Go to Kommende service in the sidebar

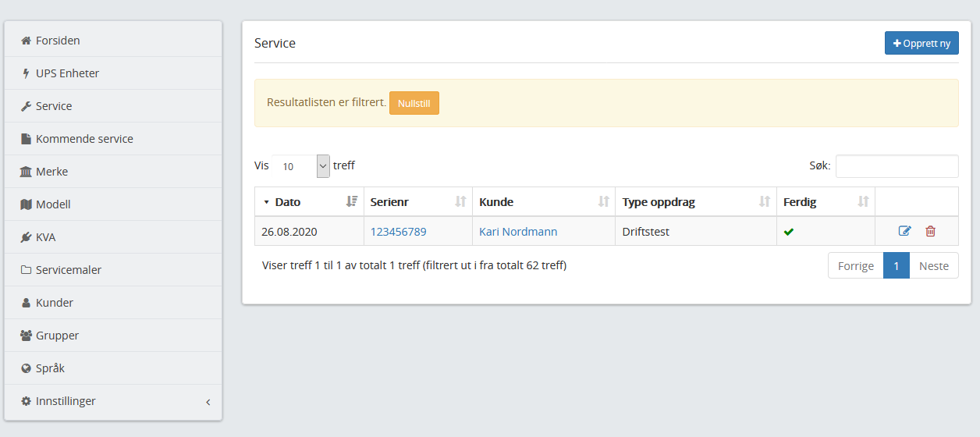(x=84, y=139)
